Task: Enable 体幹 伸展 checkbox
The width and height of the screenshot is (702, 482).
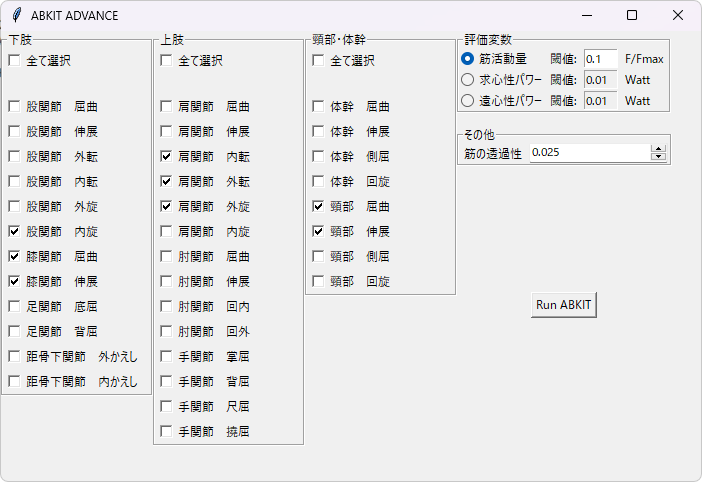Action: pos(318,132)
